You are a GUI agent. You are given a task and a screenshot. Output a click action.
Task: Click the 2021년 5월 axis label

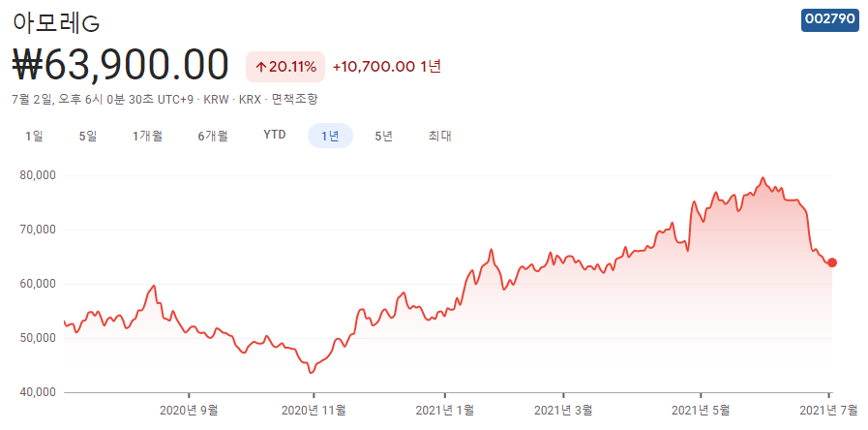701,411
